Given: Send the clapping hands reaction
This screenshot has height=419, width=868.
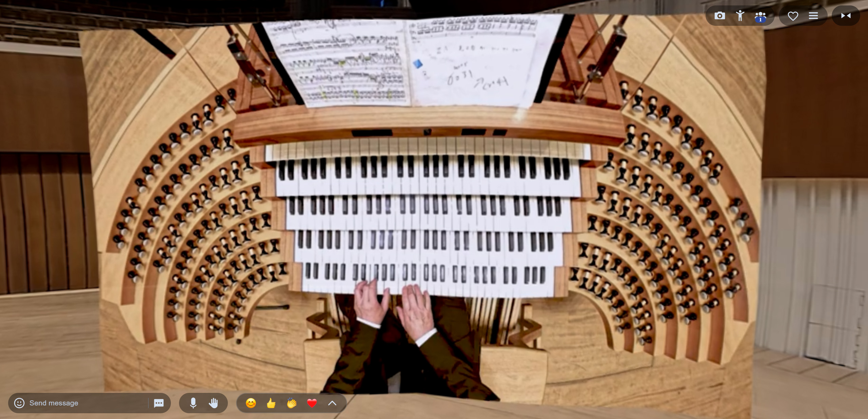Looking at the screenshot, I should coord(292,403).
